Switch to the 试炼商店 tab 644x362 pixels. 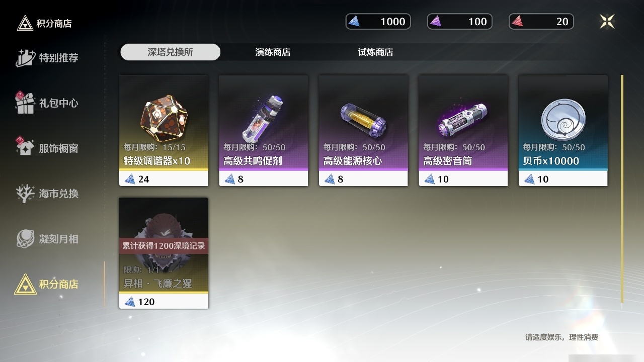click(x=375, y=52)
